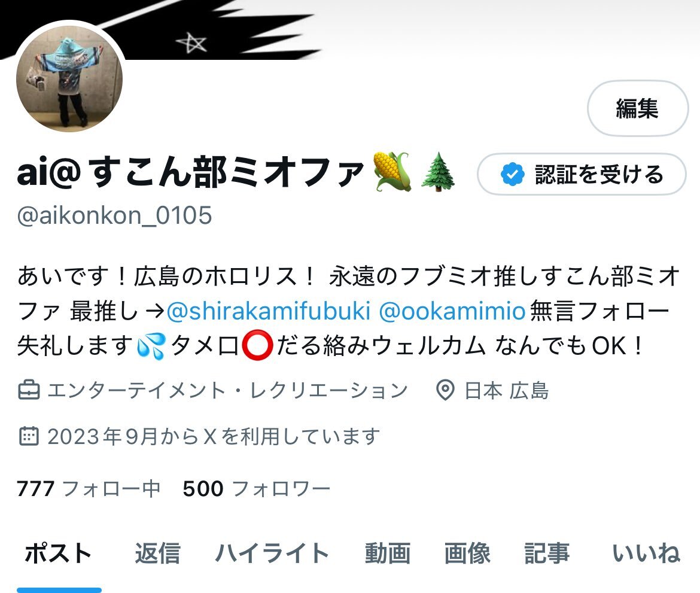
Task: Select the ポスト tab
Action: 59,554
